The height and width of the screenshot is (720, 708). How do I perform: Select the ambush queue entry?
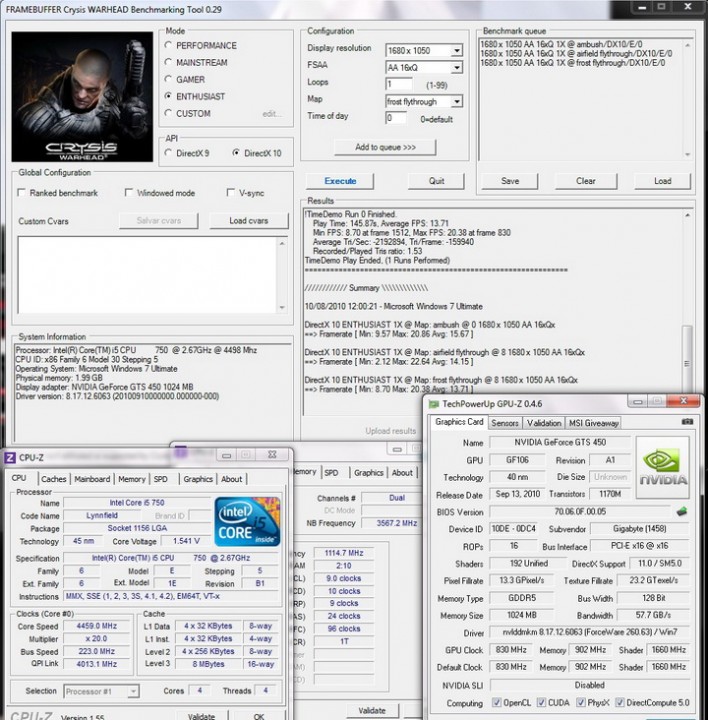click(x=561, y=45)
